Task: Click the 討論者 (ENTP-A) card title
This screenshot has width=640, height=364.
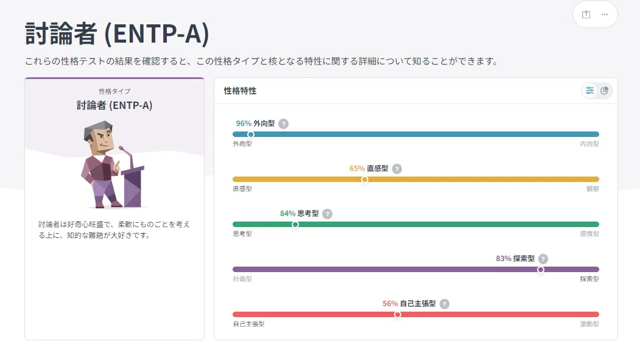Action: [114, 105]
